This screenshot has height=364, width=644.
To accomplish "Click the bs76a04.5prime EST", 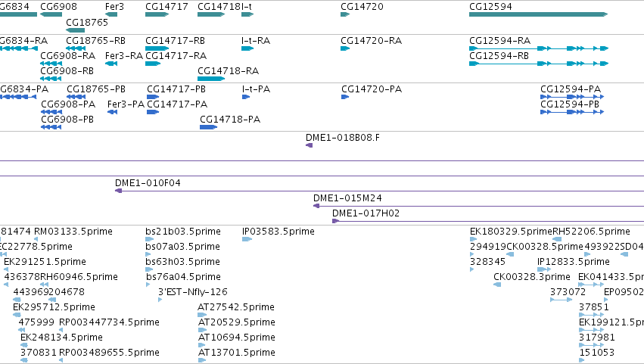I will pyautogui.click(x=183, y=277).
